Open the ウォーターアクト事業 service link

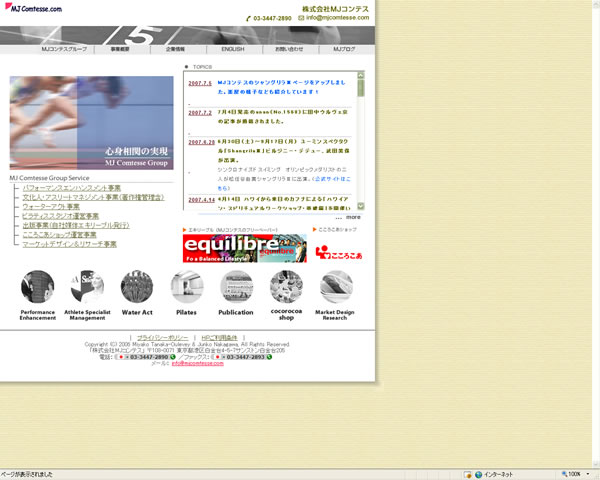pyautogui.click(x=51, y=207)
